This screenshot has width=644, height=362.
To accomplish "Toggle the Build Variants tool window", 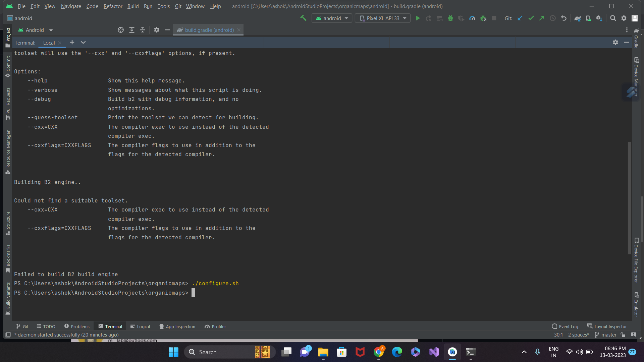I will 8,298.
